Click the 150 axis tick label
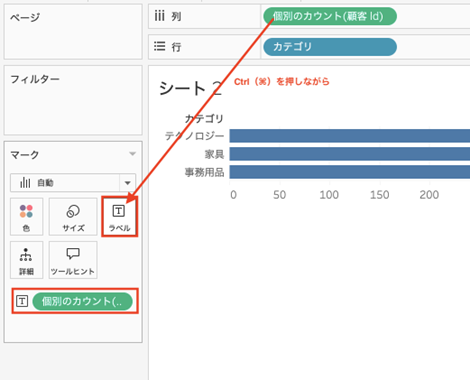Screen dimensions: 470x380 tap(379, 195)
